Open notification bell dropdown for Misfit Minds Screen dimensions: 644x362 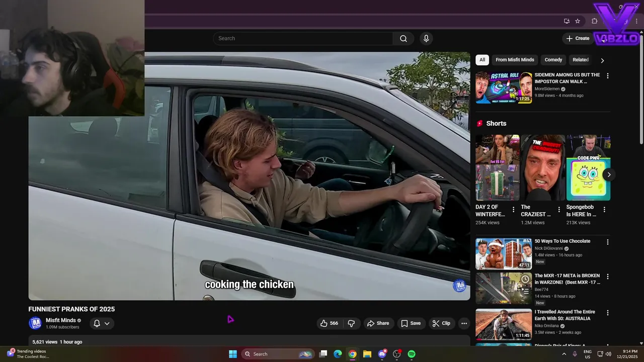[x=102, y=323]
